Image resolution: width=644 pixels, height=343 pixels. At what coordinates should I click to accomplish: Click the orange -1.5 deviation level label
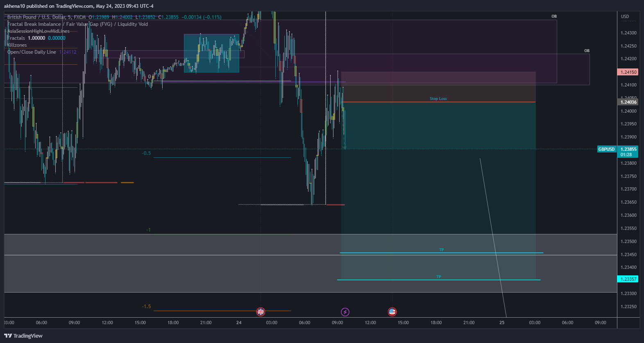point(146,307)
